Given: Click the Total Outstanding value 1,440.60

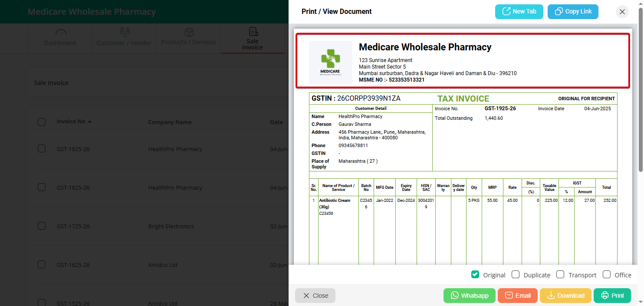Looking at the screenshot, I should point(494,118).
